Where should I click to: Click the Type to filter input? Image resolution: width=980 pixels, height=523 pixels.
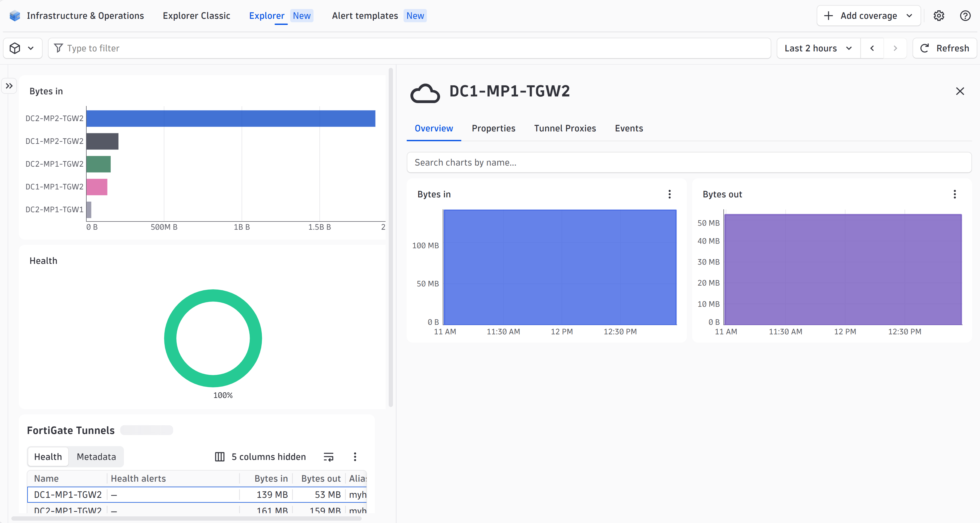409,48
